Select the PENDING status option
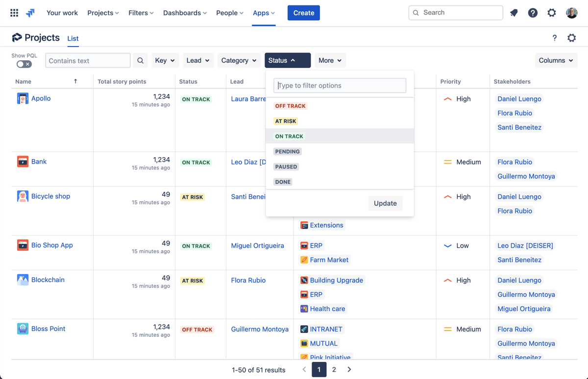Image resolution: width=588 pixels, height=379 pixels. (287, 151)
